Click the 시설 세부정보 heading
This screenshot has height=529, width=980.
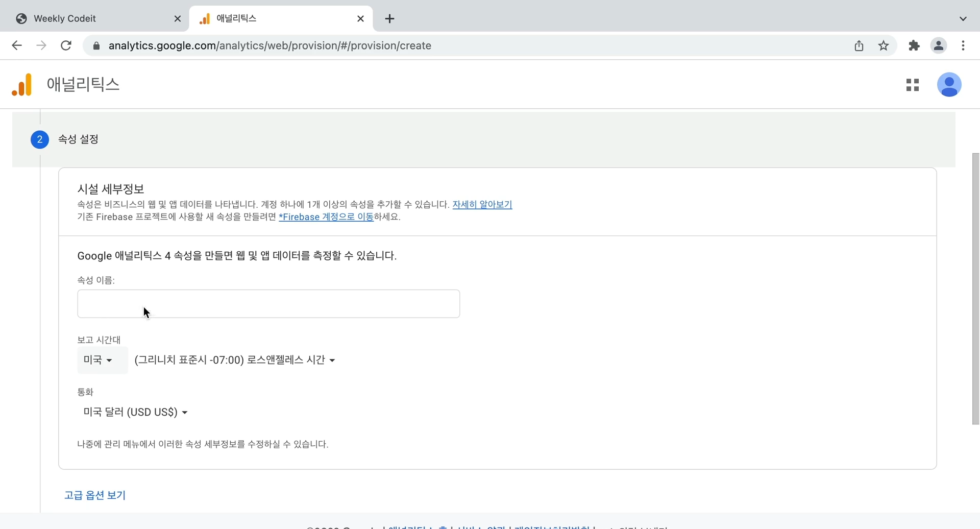[x=111, y=189]
